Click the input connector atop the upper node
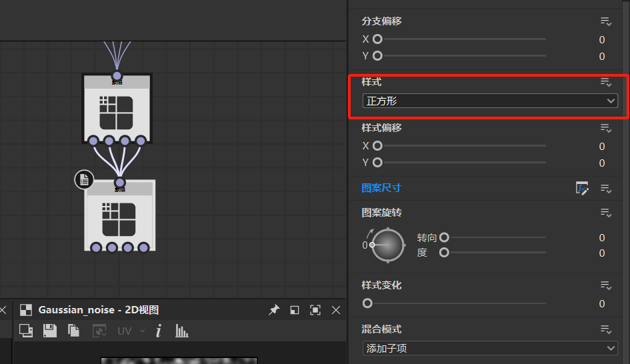The width and height of the screenshot is (630, 364). coord(117,75)
